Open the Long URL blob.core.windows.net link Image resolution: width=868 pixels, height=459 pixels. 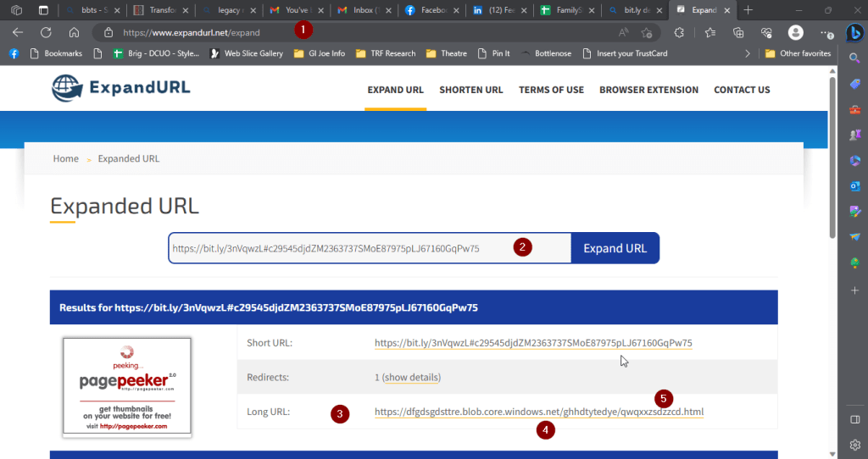pos(539,412)
